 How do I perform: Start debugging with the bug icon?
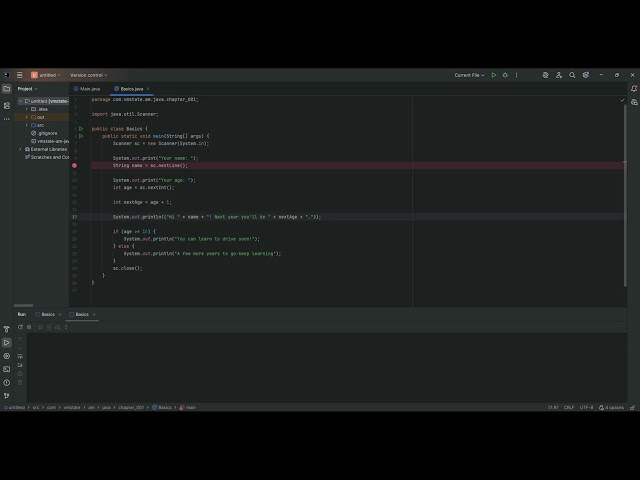click(x=505, y=75)
